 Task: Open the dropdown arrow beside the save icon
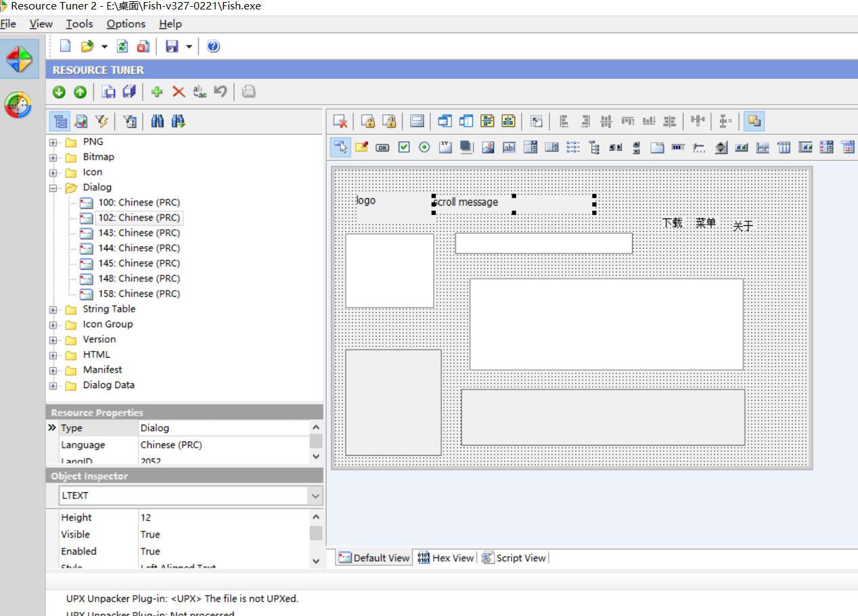(189, 47)
